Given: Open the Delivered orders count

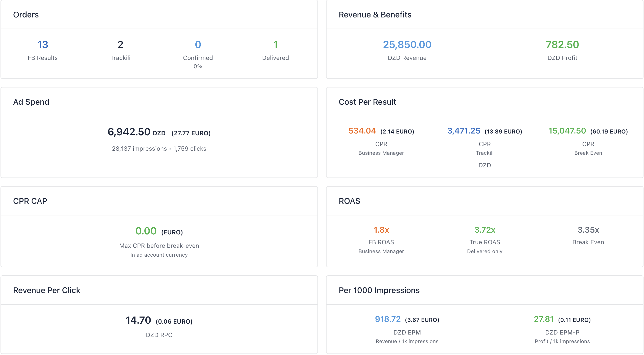Looking at the screenshot, I should point(275,45).
